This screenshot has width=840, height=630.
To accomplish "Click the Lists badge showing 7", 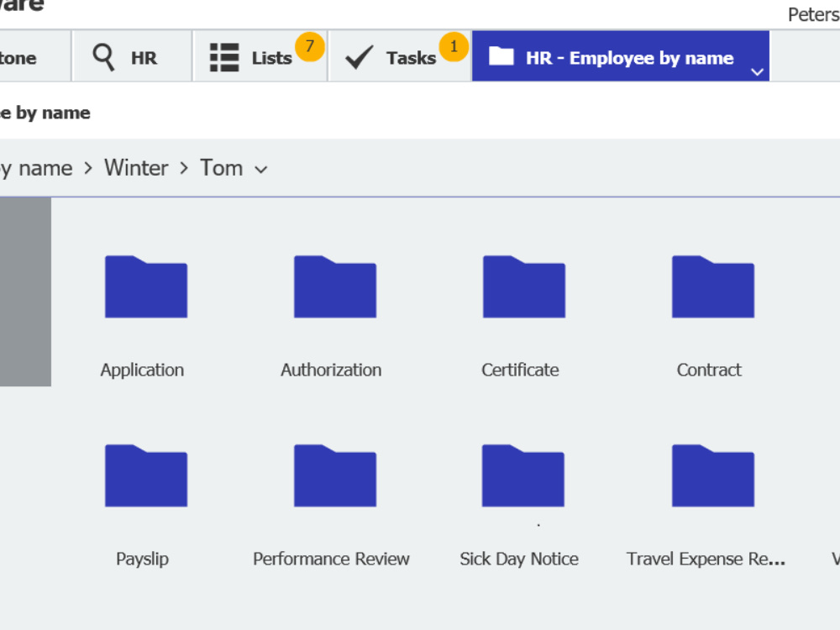I will click(310, 46).
